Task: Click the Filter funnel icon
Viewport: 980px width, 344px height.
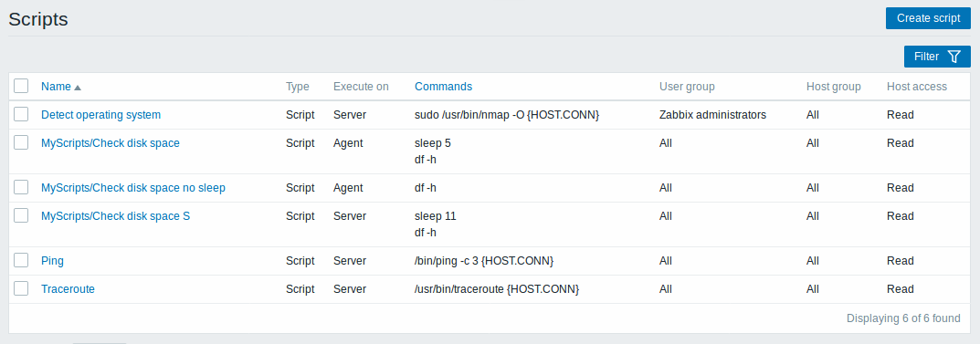Action: click(954, 57)
